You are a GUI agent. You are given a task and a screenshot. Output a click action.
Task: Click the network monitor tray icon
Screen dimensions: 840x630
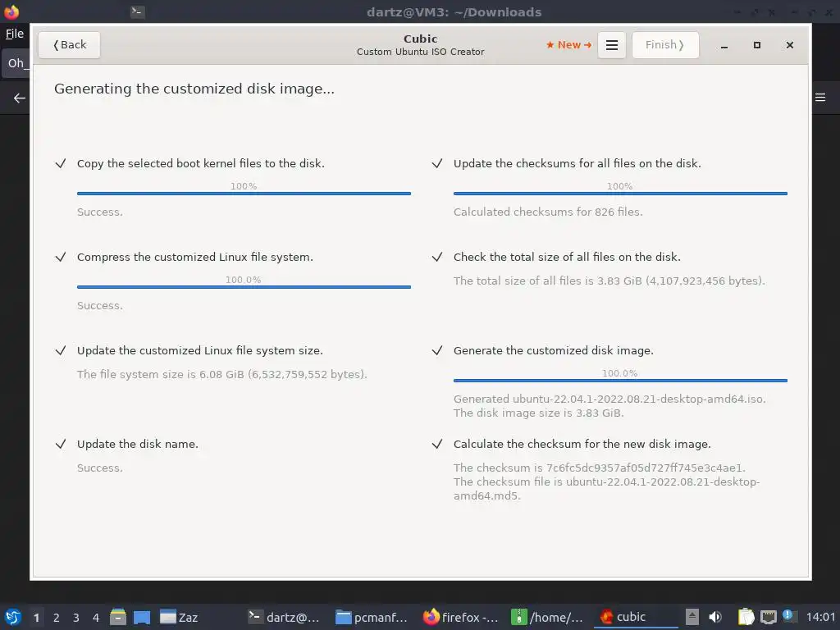coord(768,617)
